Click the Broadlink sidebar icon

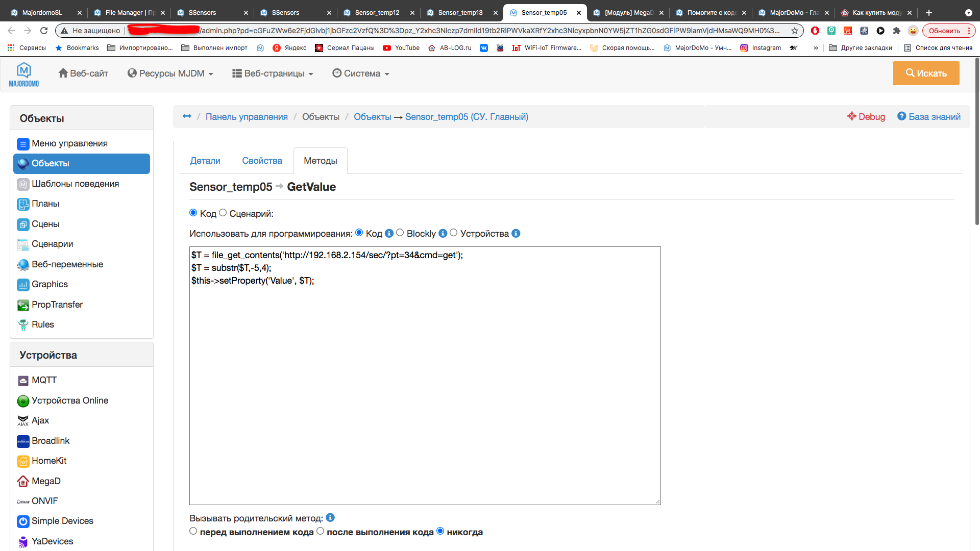[x=23, y=441]
